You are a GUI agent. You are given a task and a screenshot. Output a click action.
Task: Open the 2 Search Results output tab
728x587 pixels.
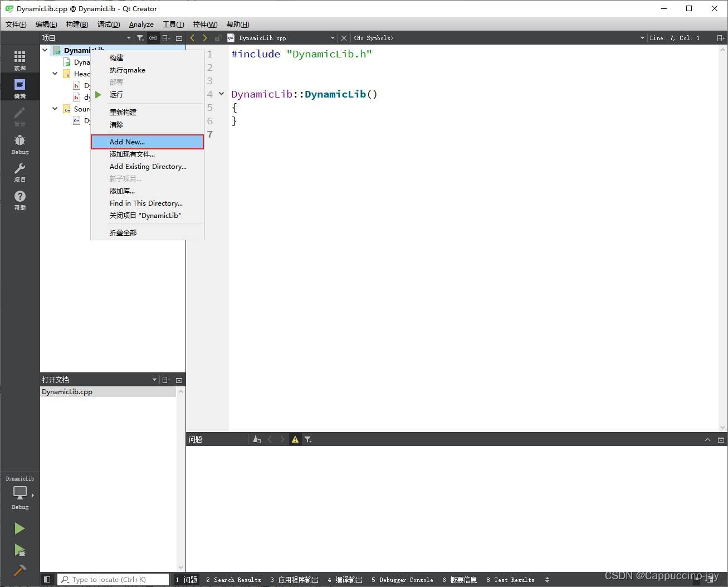tap(233, 580)
